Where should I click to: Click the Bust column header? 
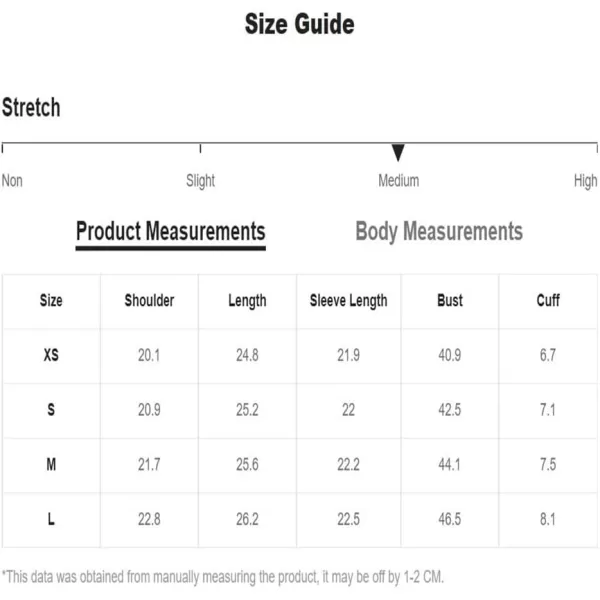[450, 300]
